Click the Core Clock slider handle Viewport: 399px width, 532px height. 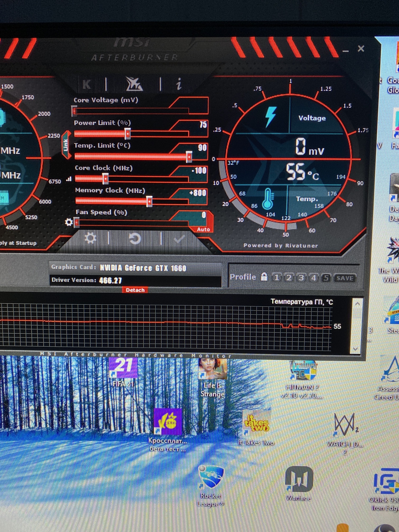[106, 179]
